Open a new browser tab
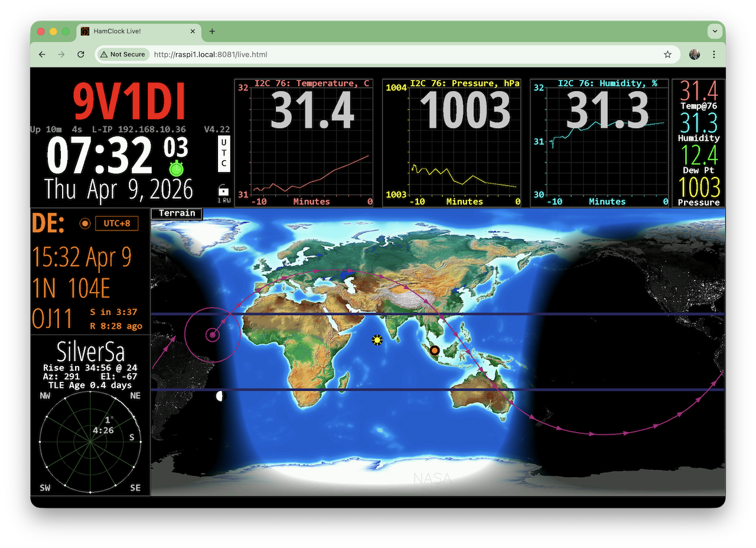Viewport: 756px width, 548px height. (x=212, y=31)
